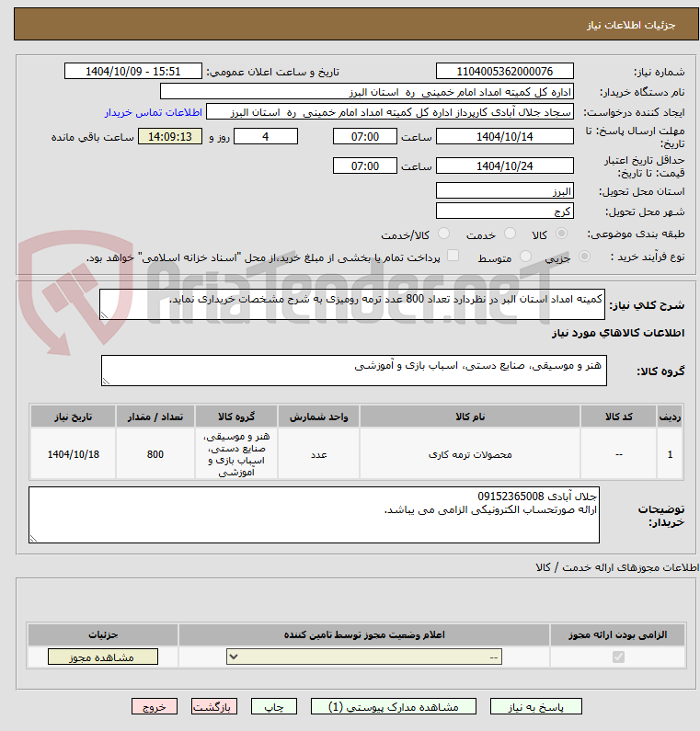Click the کد کالا column header
This screenshot has width=700, height=731.
point(618,417)
